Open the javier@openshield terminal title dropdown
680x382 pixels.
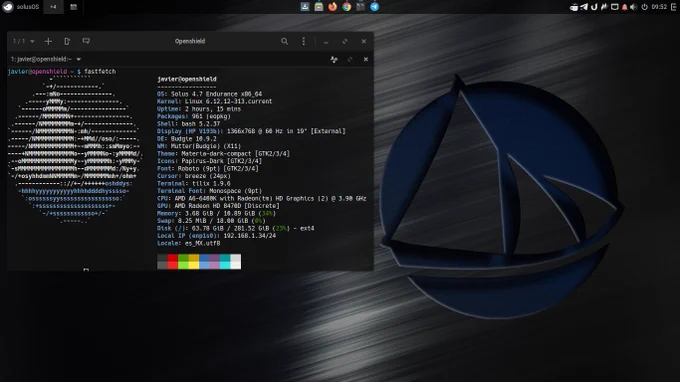pos(78,59)
